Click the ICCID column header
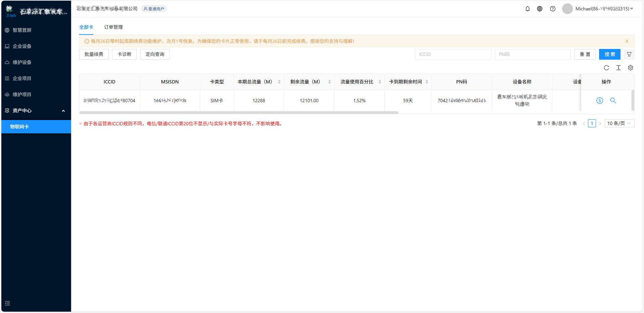 point(110,82)
